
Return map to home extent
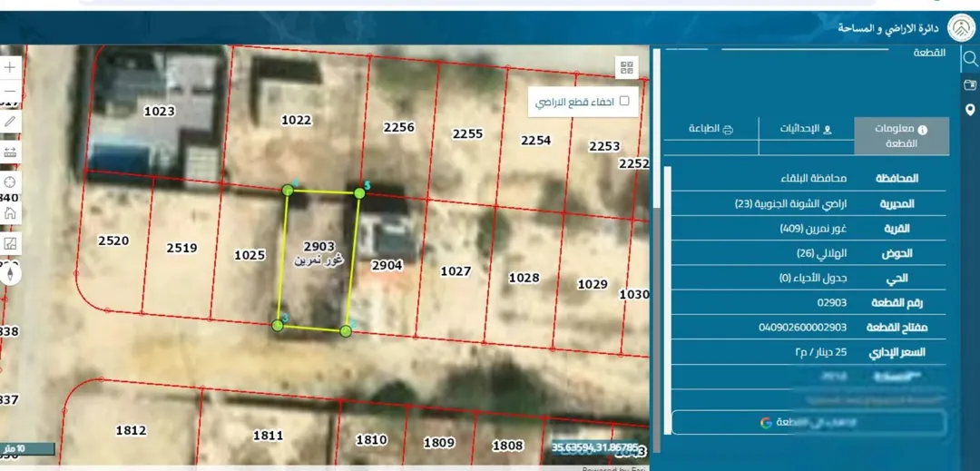point(10,213)
